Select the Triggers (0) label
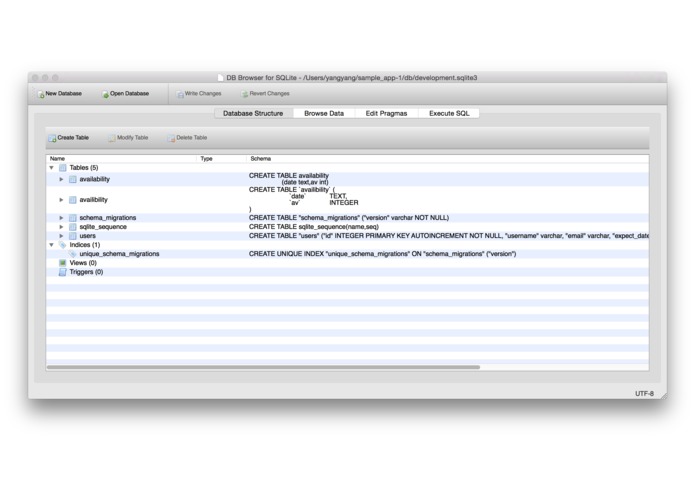This screenshot has width=695, height=494. 86,272
